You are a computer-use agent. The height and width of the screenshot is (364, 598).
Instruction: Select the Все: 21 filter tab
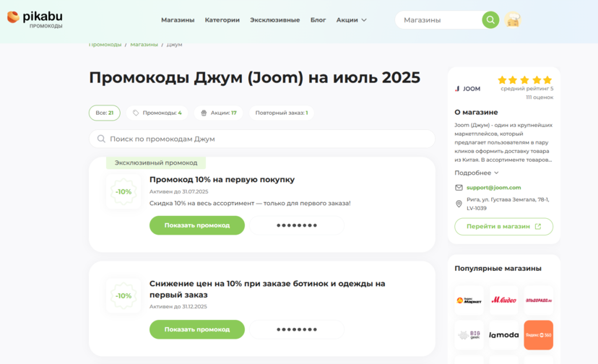pyautogui.click(x=105, y=113)
